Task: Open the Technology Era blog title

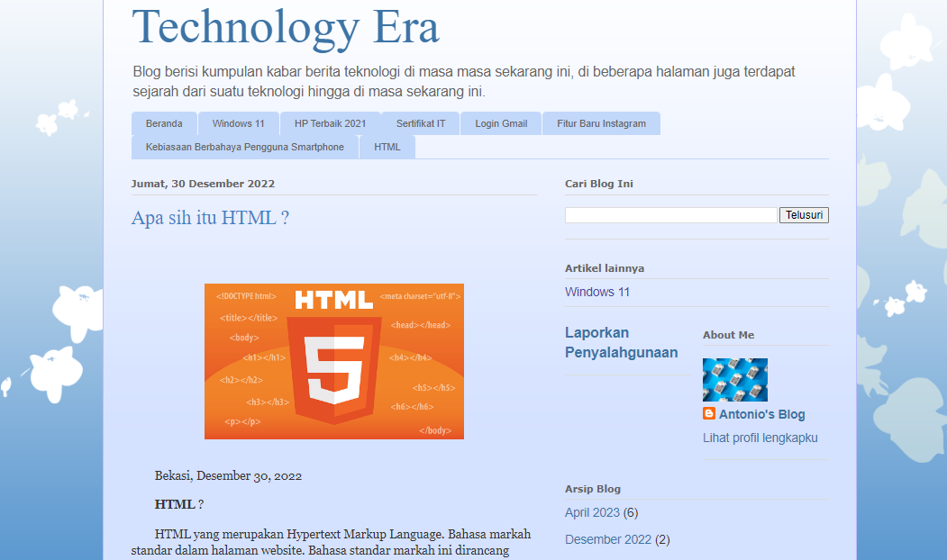Action: 285,29
